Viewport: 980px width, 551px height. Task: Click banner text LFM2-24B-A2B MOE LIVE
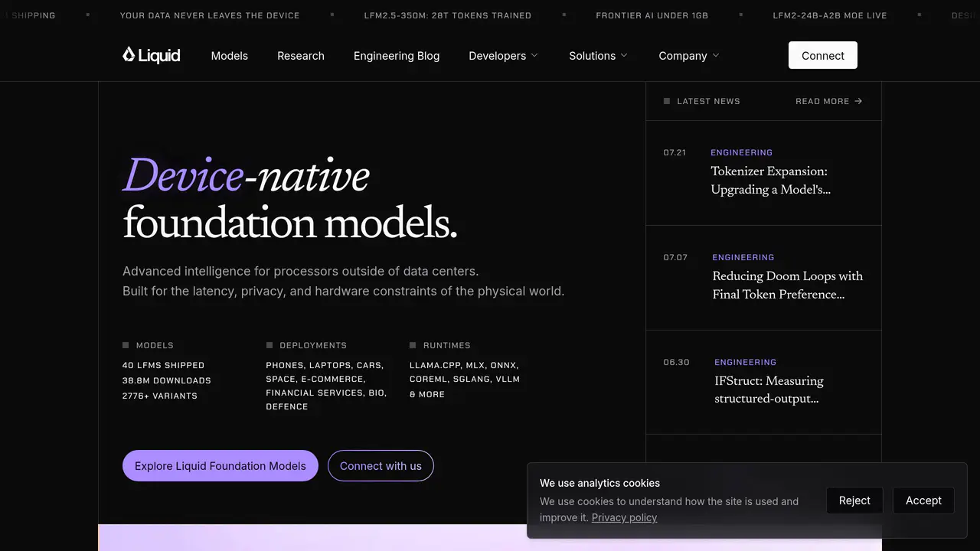[x=830, y=15]
